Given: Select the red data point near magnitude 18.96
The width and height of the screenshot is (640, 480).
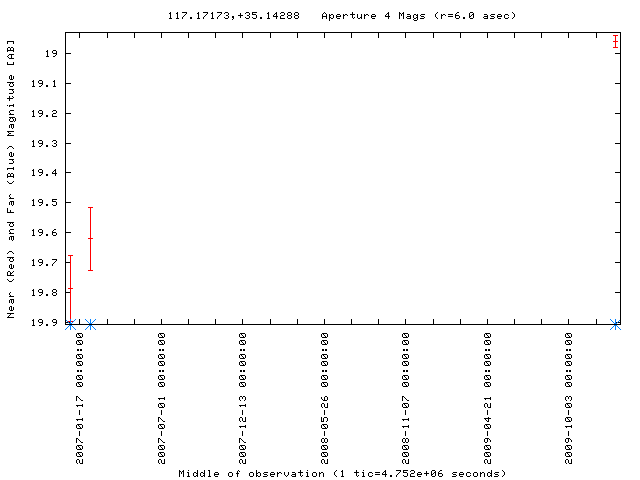Looking at the screenshot, I should (x=615, y=42).
